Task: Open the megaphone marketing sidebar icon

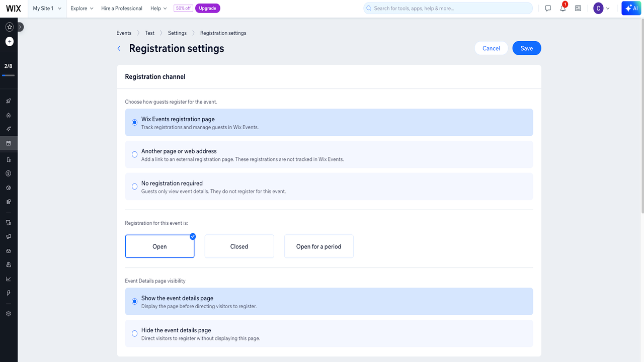Action: [9, 236]
